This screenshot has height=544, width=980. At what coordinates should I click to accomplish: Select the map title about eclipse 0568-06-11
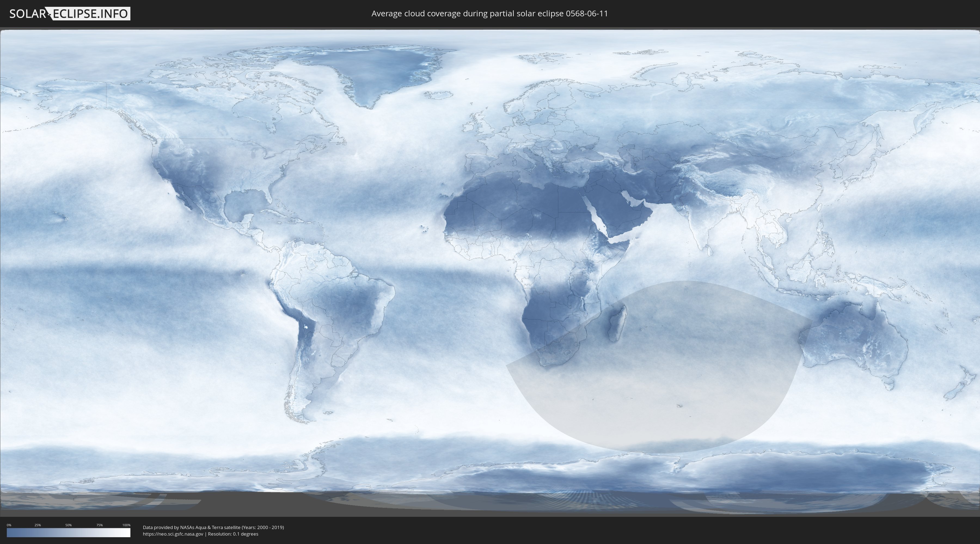490,14
